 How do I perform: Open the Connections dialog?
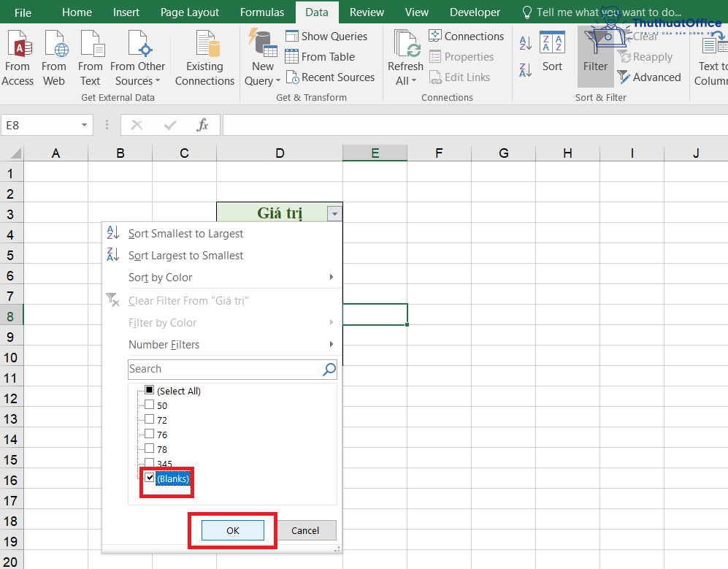click(x=466, y=35)
